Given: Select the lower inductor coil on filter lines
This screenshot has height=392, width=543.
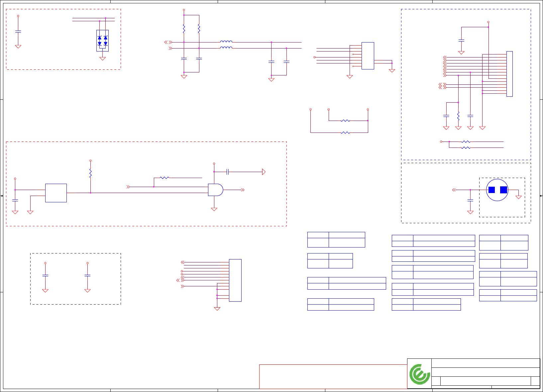Looking at the screenshot, I should point(226,48).
